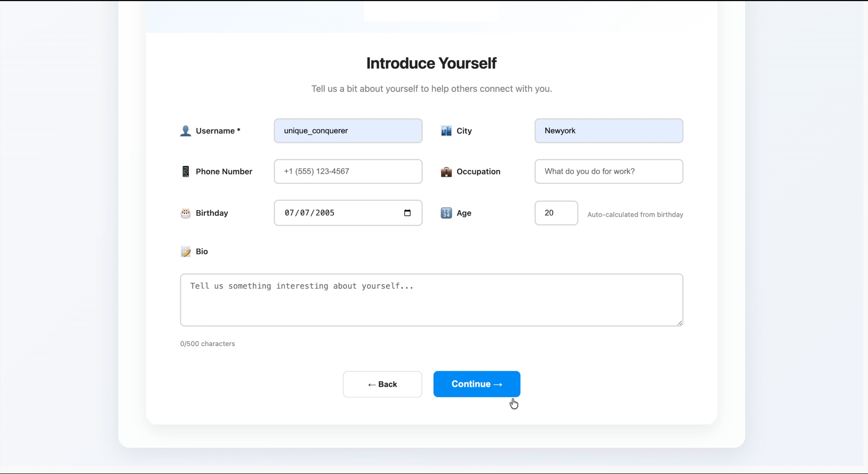868x474 pixels.
Task: Click the Phone Number input box
Action: [x=348, y=171]
